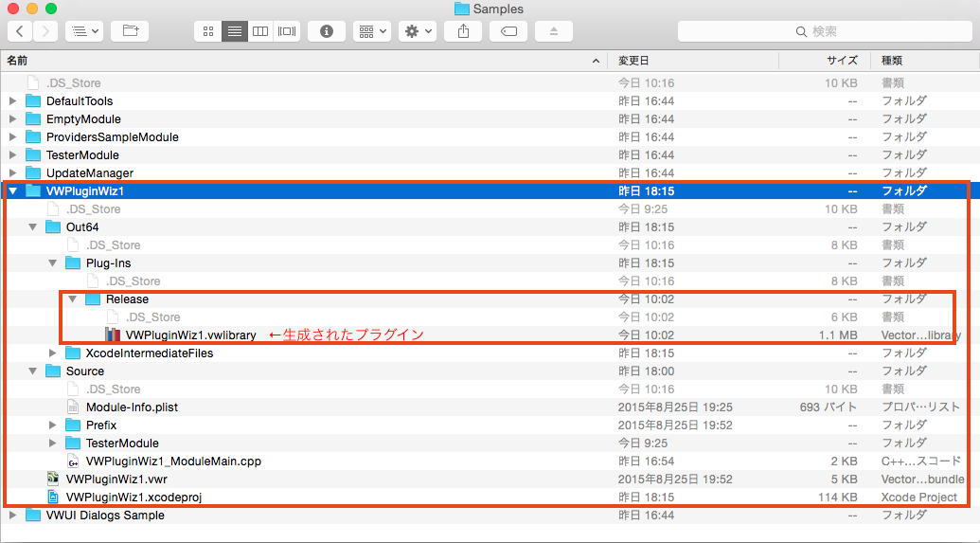Select the top-level .DS_Store file above DefaultTools
Viewport: 980px width, 543px height.
[x=73, y=83]
